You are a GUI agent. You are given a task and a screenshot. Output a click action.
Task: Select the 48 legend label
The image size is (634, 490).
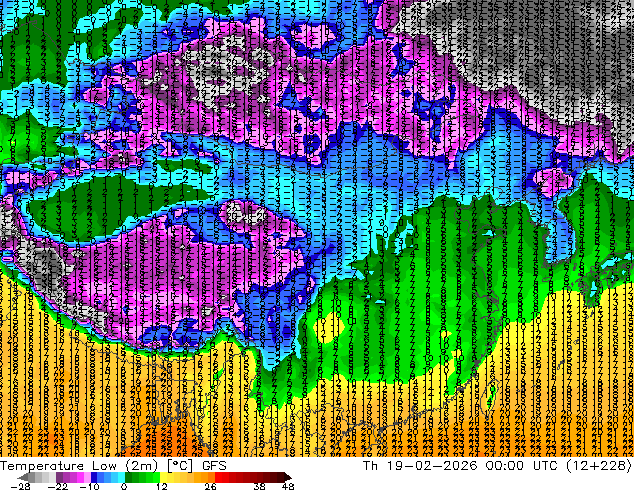[x=288, y=486]
